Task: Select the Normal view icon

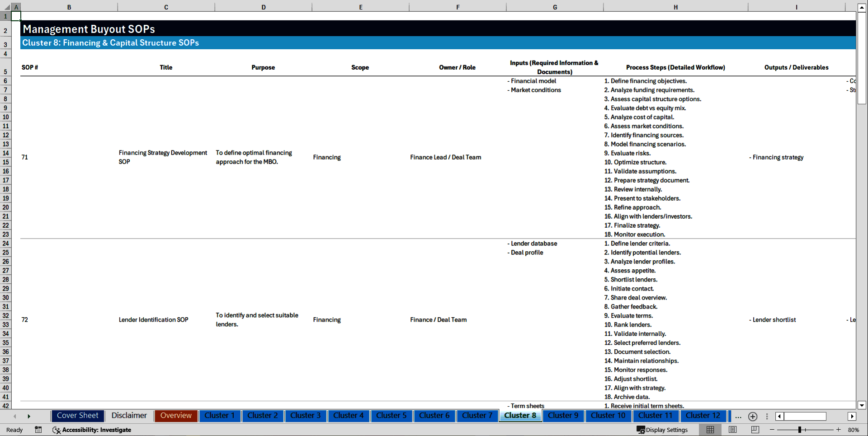Action: click(710, 430)
